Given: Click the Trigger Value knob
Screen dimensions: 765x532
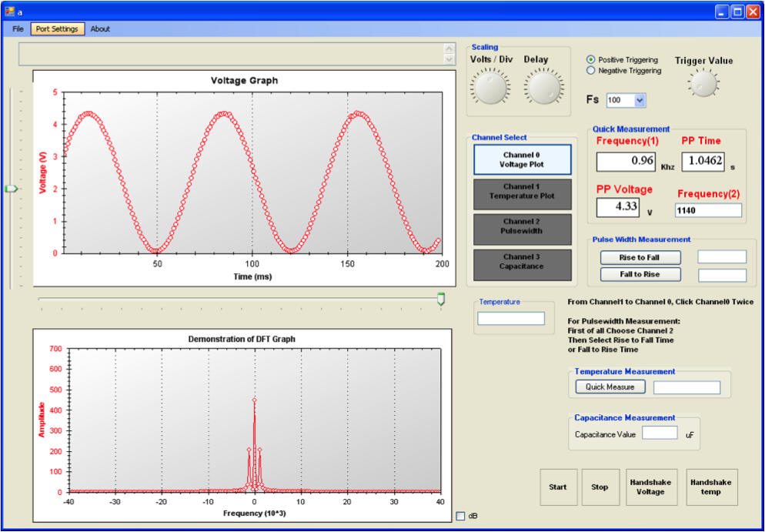Looking at the screenshot, I should point(703,82).
